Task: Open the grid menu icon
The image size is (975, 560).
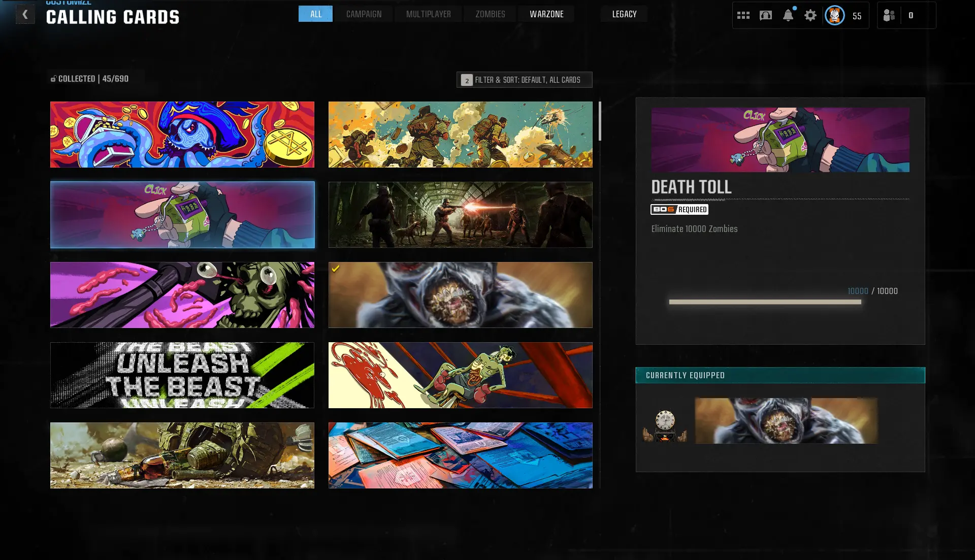Action: click(x=743, y=15)
